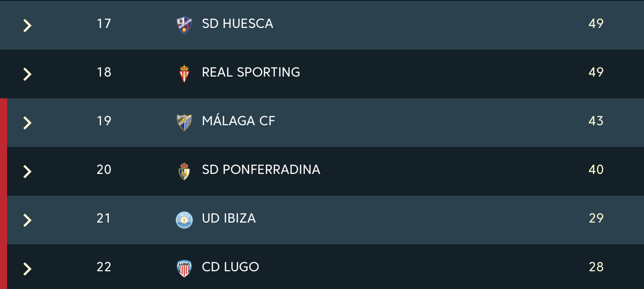
Task: Open the SD PONFERRADINA team link
Action: [x=261, y=170]
